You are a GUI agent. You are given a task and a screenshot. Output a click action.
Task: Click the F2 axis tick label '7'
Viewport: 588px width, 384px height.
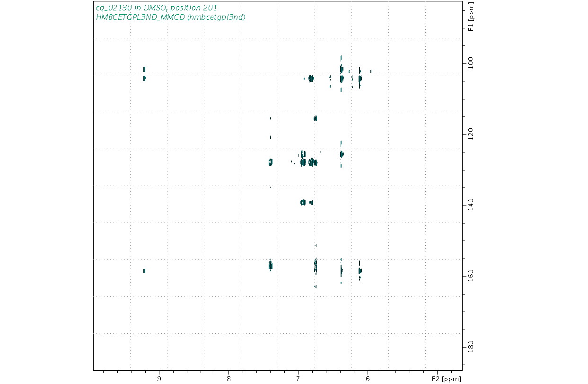[x=298, y=379]
